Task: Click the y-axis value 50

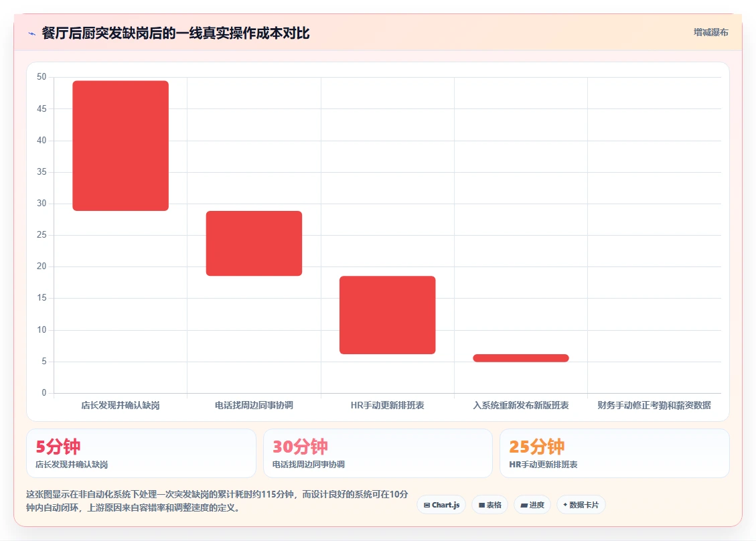Action: point(42,77)
